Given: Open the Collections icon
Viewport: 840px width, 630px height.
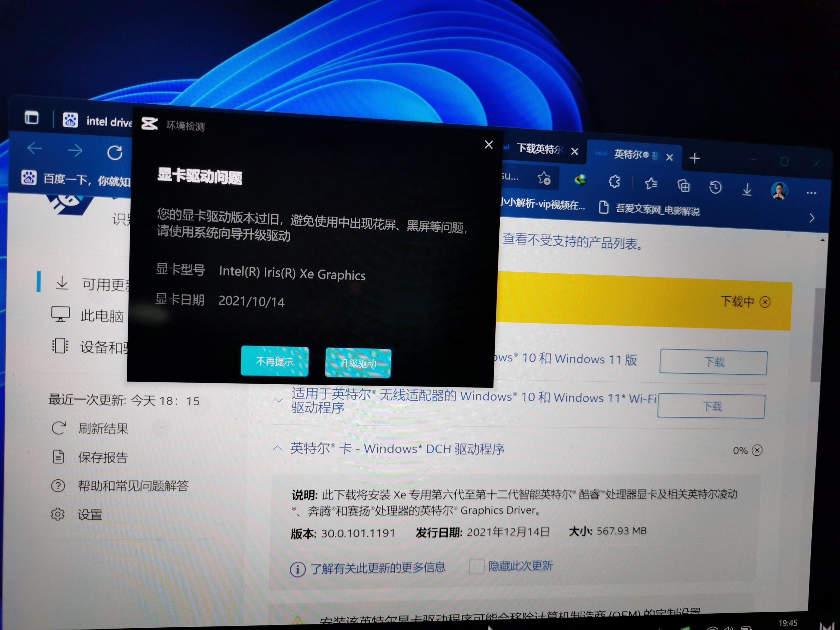Looking at the screenshot, I should (x=683, y=186).
